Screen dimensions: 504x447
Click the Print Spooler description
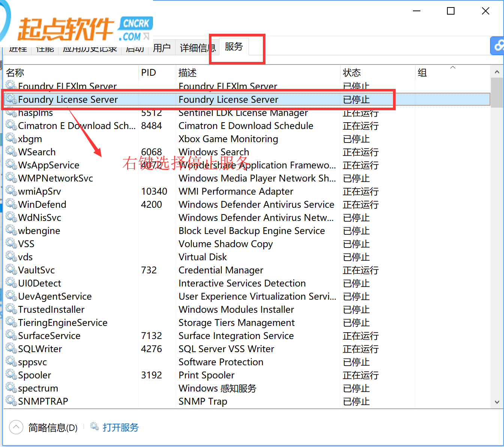click(x=207, y=375)
